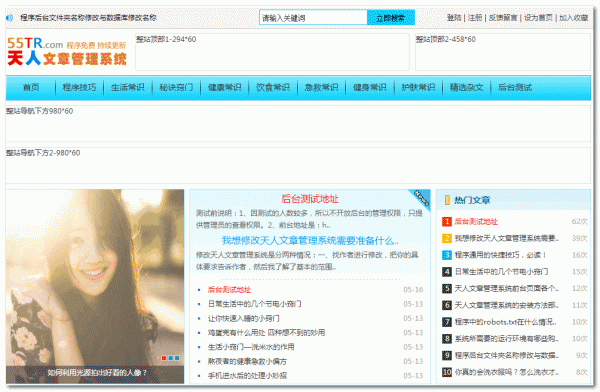
Task: Open article 日常生活中的几个节电小窍门 dated 05-13
Action: 254,304
